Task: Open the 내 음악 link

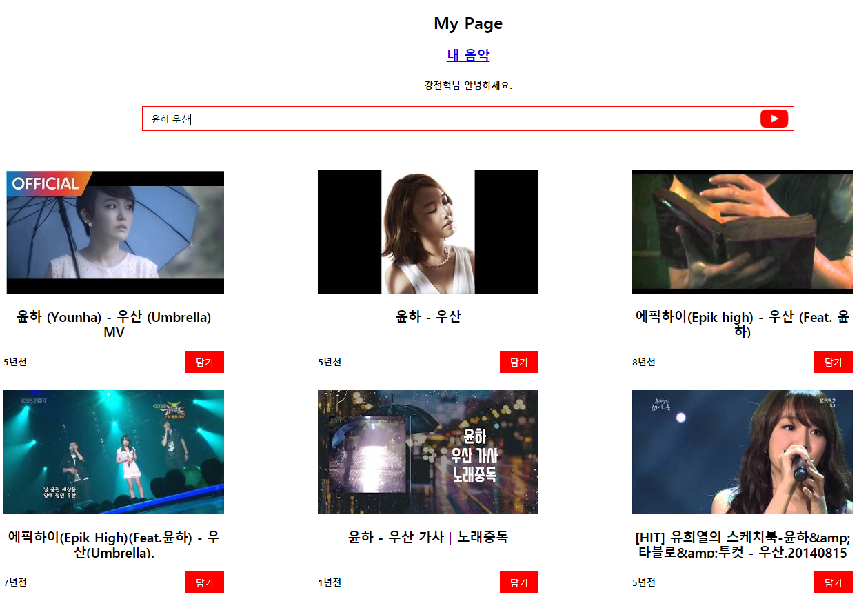Action: tap(468, 55)
